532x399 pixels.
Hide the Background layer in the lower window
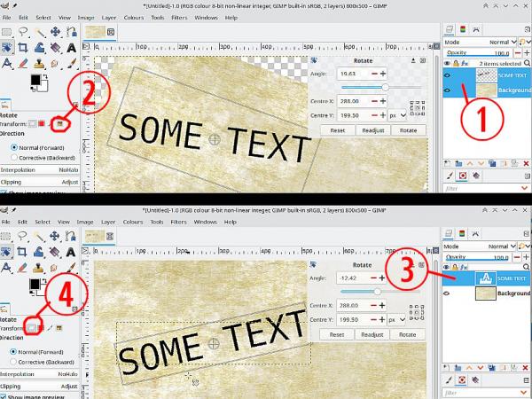point(447,293)
